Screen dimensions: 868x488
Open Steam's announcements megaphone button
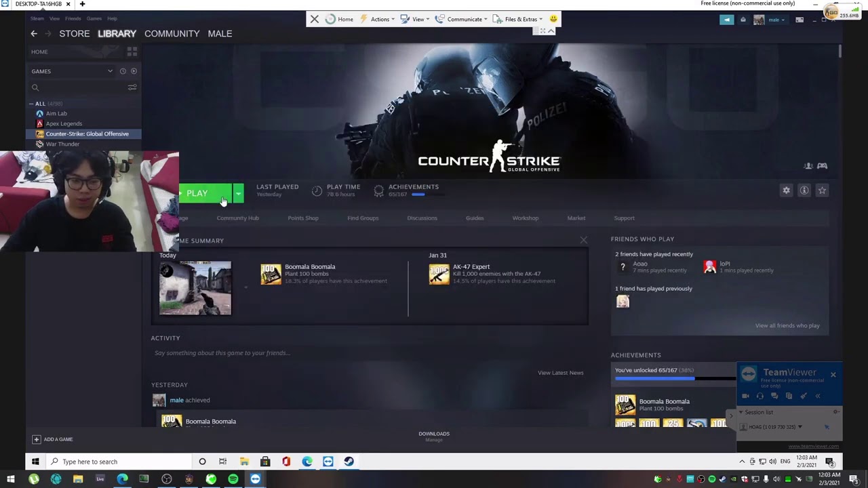[726, 20]
